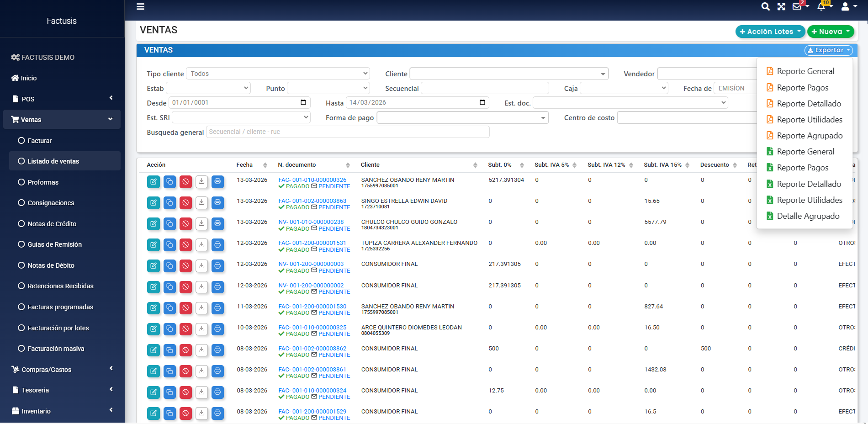Image resolution: width=868 pixels, height=424 pixels.
Task: Open Notas de Crédito in sidebar
Action: tap(52, 224)
